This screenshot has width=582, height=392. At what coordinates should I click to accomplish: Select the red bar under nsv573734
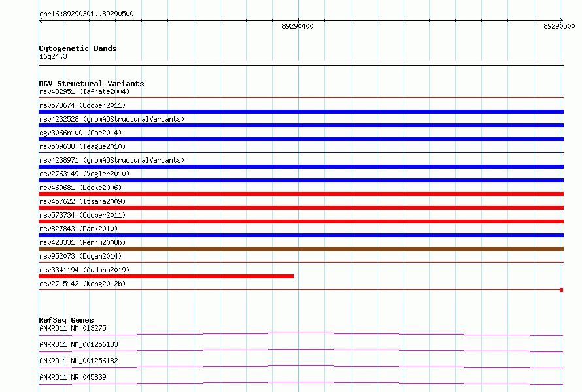301,221
